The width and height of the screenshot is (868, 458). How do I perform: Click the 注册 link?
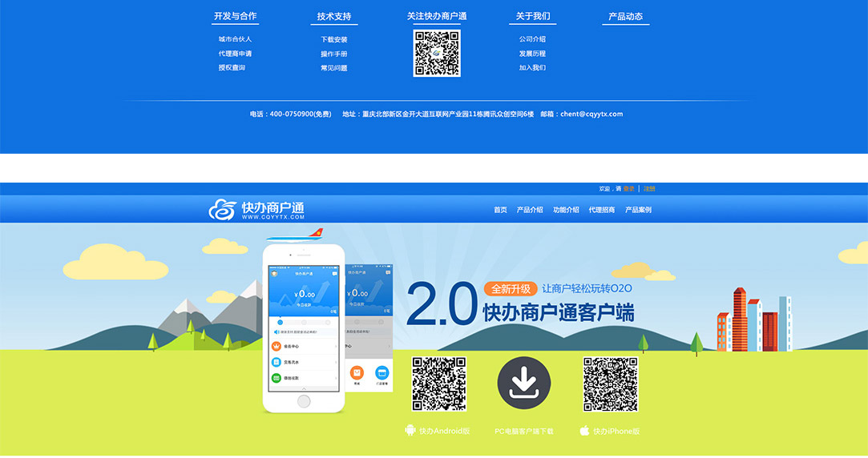649,189
